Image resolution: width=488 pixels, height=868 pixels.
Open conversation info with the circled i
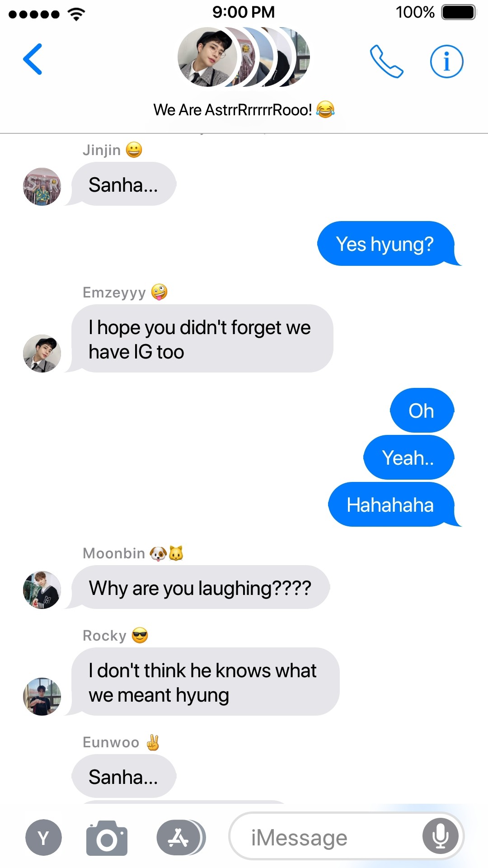[x=446, y=61]
